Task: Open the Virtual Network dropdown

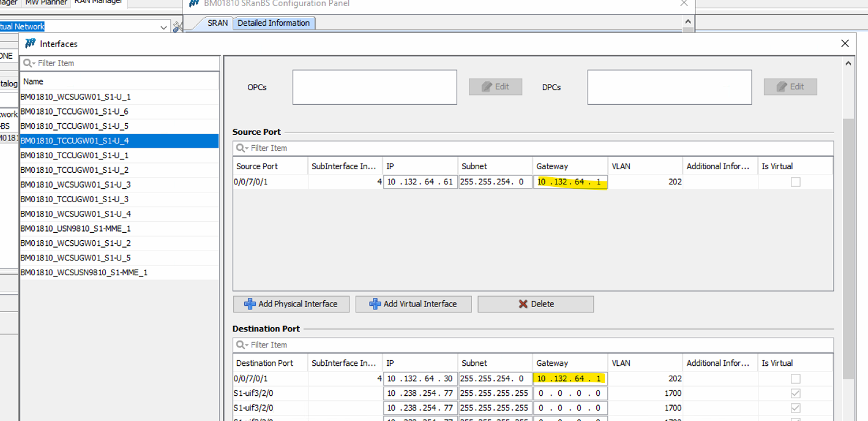Action: tap(163, 27)
